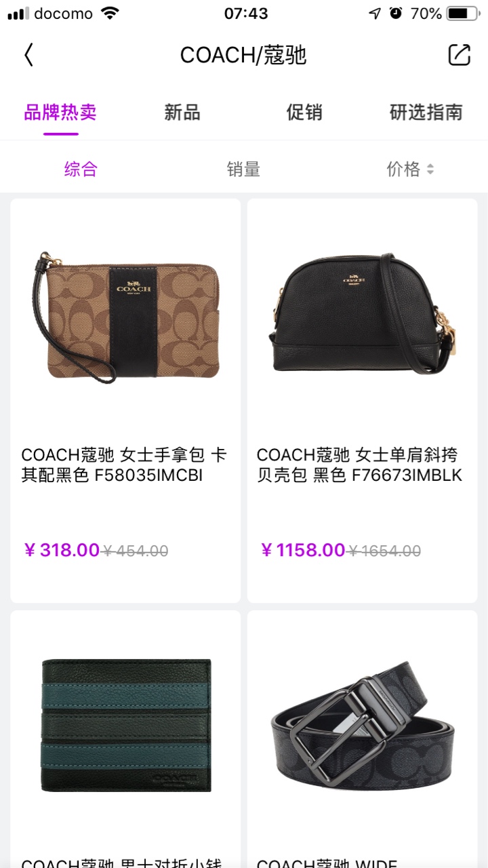
Task: Open the 研选指南 tab
Action: click(426, 112)
